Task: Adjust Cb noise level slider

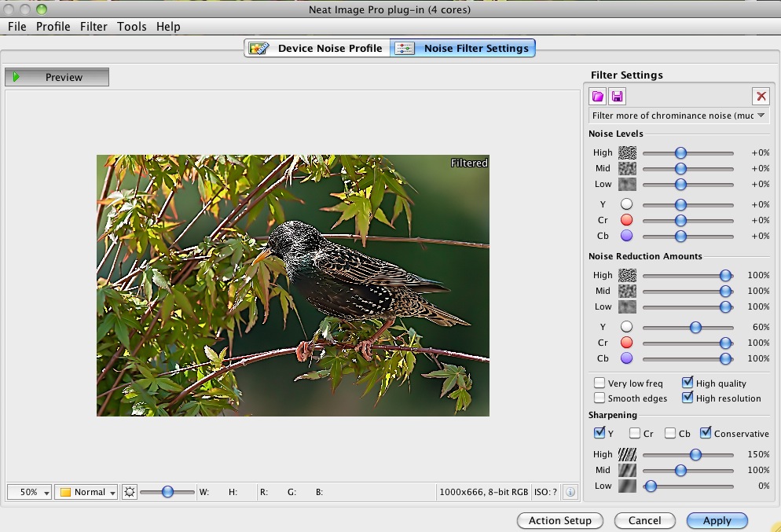Action: coord(681,236)
